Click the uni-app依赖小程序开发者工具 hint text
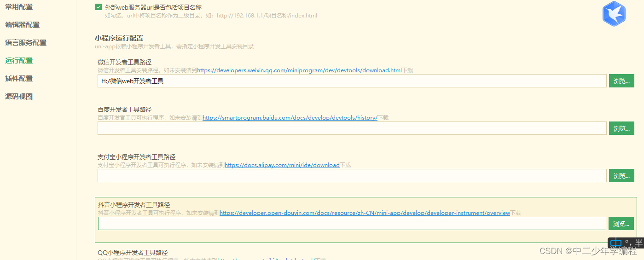The width and height of the screenshot is (644, 260). coord(174,46)
